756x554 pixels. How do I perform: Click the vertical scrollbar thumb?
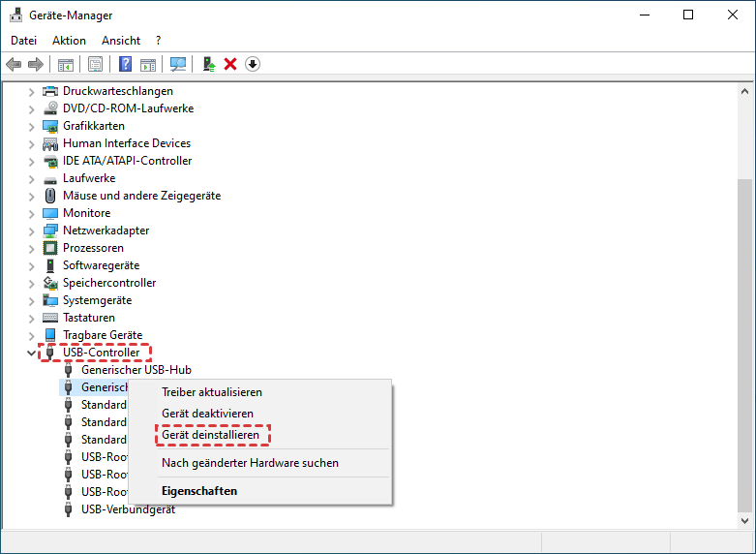point(744,346)
